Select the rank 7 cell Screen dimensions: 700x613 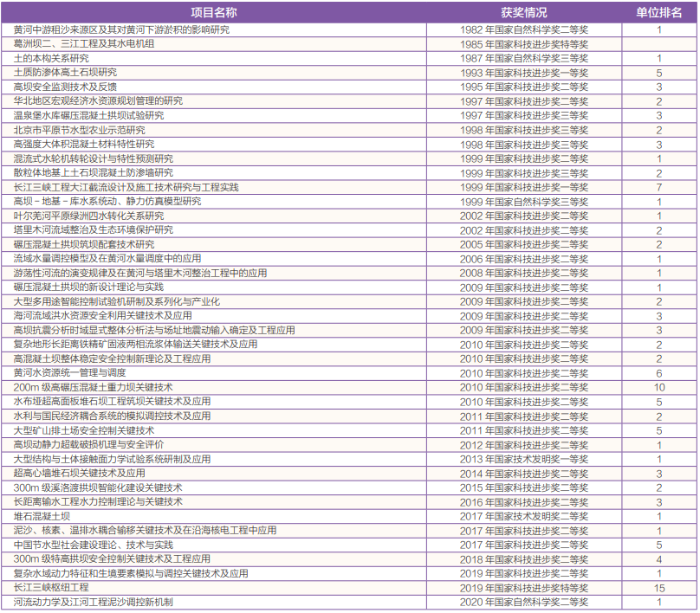point(658,187)
